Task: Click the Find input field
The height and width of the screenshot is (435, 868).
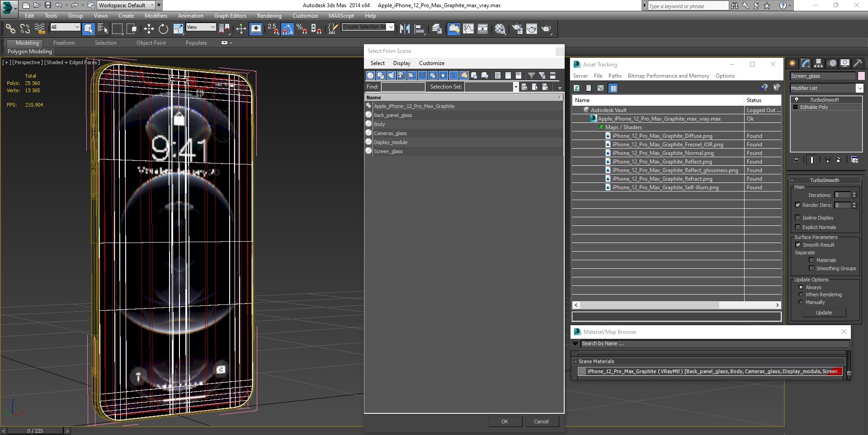Action: click(403, 87)
